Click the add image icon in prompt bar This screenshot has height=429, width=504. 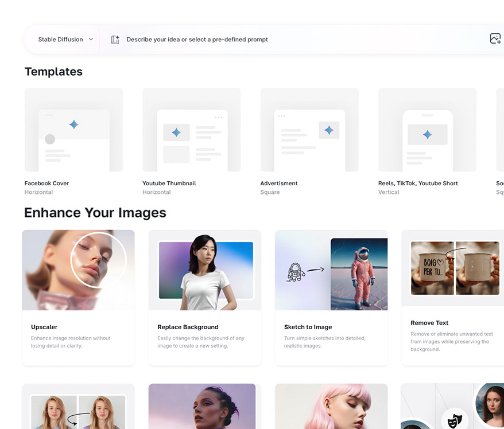495,39
